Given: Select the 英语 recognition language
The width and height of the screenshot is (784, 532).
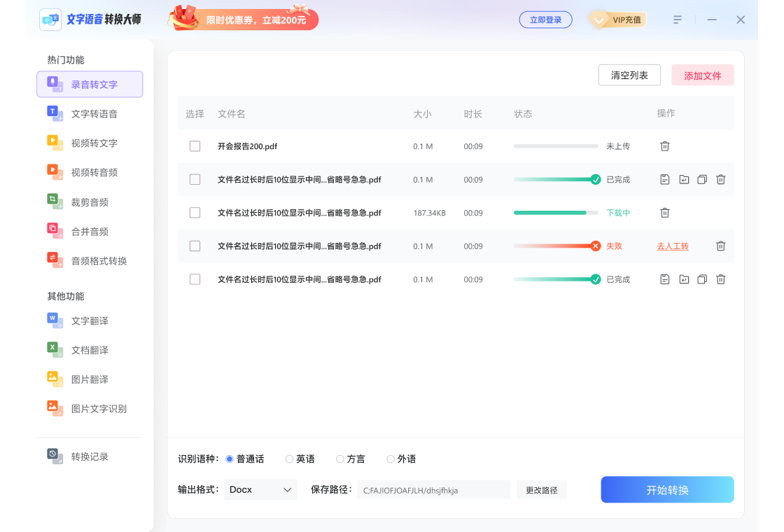Looking at the screenshot, I should 290,459.
